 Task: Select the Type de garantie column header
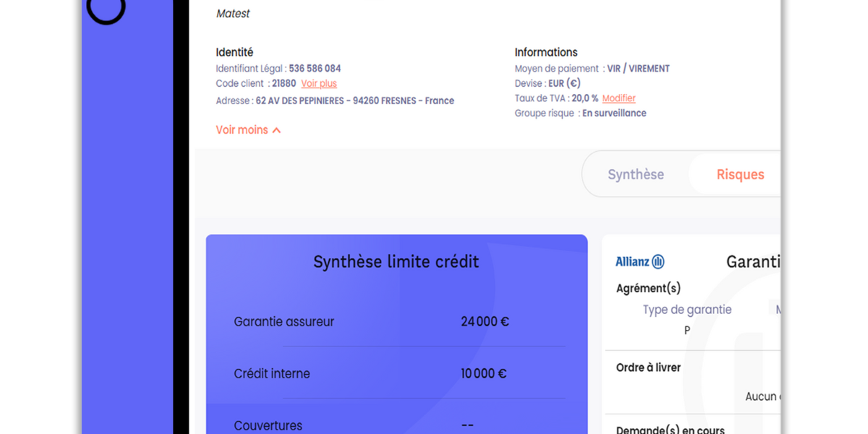click(687, 309)
